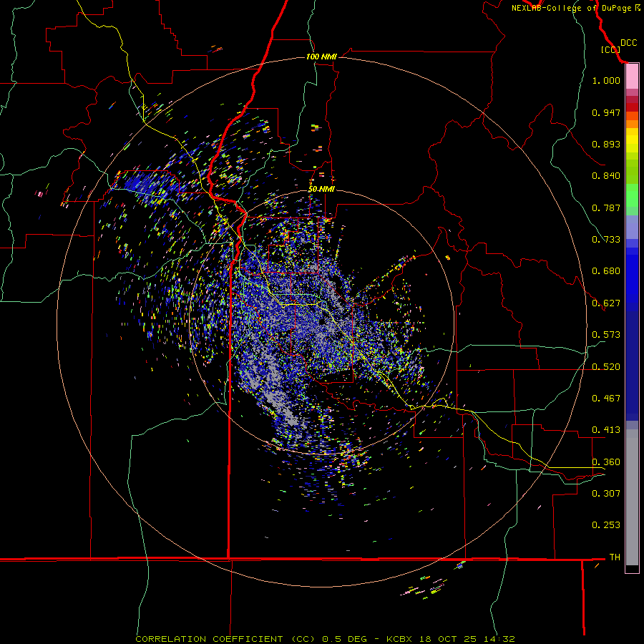Click legend value "1.000"
The image size is (644, 644).
coord(606,80)
